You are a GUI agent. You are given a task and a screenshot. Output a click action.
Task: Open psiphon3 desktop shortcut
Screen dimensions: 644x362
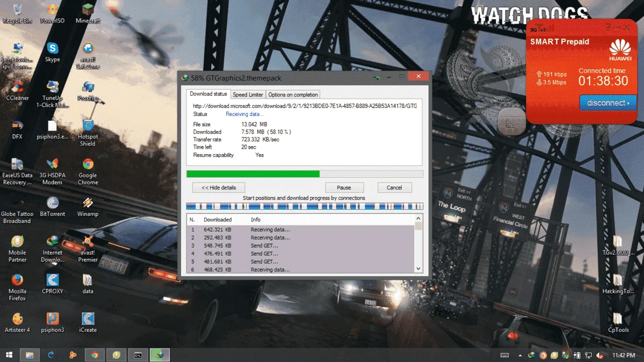click(x=52, y=322)
